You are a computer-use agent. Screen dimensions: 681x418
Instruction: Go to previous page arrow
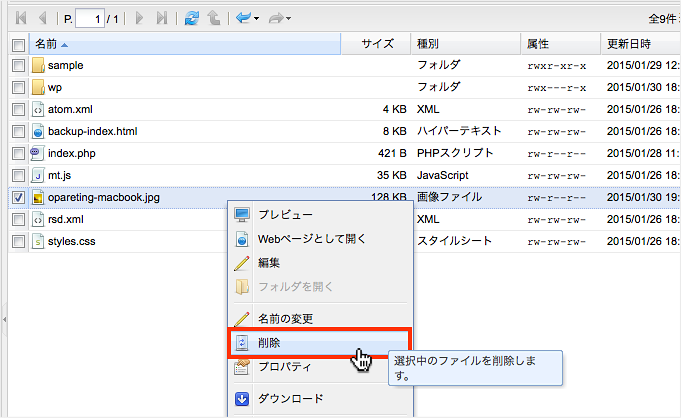click(43, 18)
